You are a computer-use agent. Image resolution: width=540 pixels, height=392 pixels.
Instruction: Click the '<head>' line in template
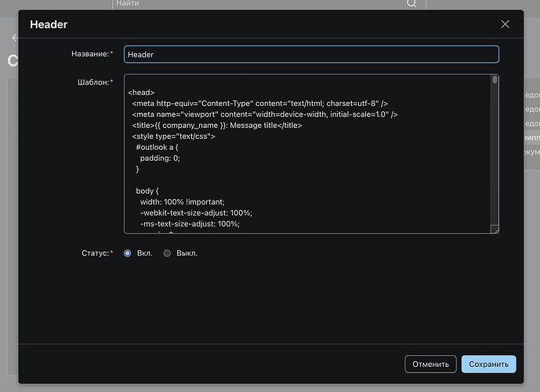(141, 93)
